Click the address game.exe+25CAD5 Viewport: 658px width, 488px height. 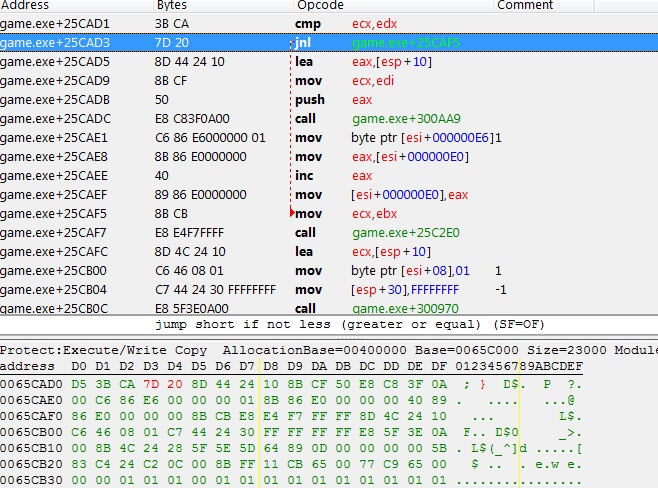click(x=55, y=62)
